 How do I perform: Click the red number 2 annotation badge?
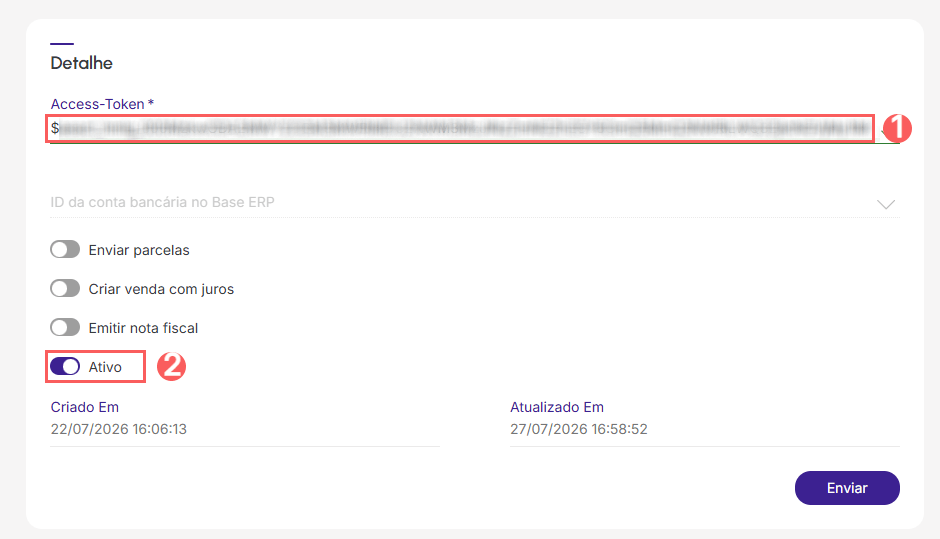pos(171,366)
